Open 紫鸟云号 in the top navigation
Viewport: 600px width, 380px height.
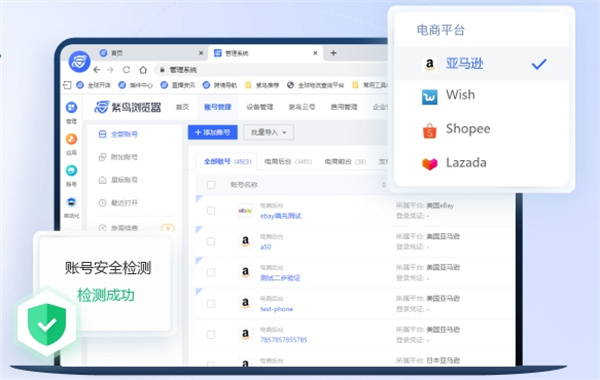coord(302,107)
